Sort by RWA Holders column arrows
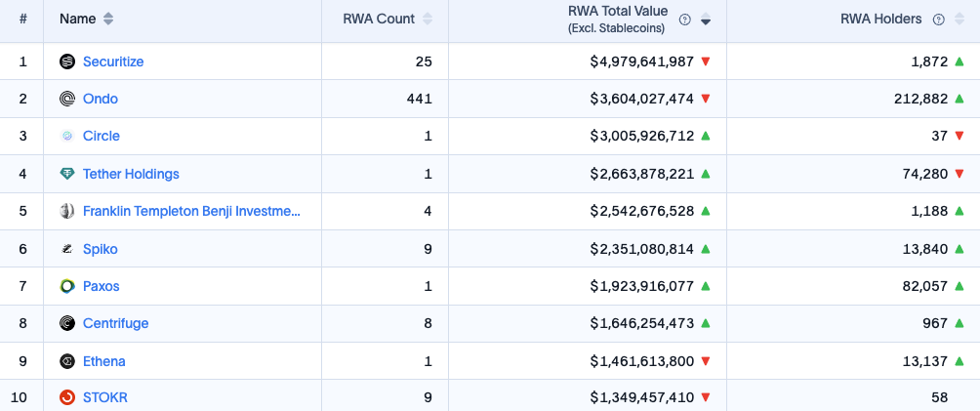 click(960, 20)
